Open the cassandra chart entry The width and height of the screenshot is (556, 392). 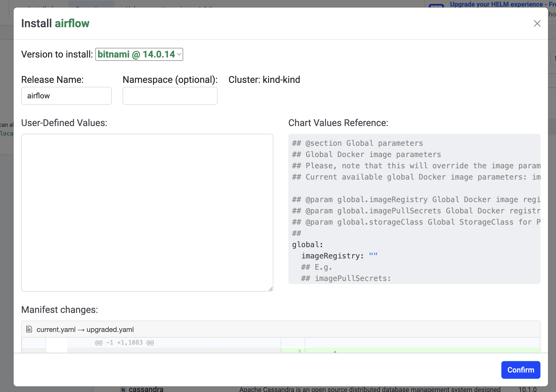coord(147,388)
